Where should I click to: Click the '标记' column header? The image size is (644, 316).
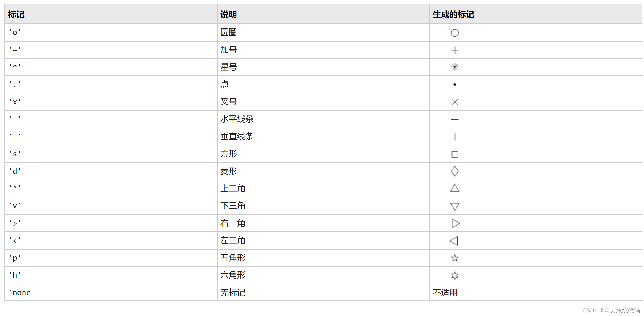pyautogui.click(x=16, y=15)
